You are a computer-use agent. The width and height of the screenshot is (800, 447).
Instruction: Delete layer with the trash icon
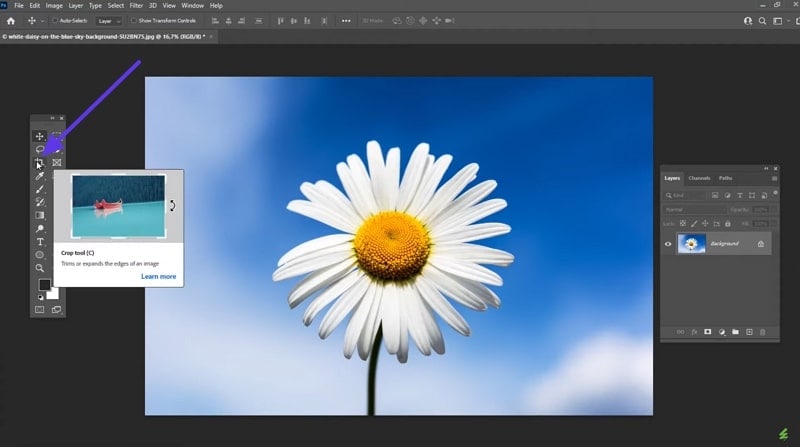pyautogui.click(x=763, y=332)
